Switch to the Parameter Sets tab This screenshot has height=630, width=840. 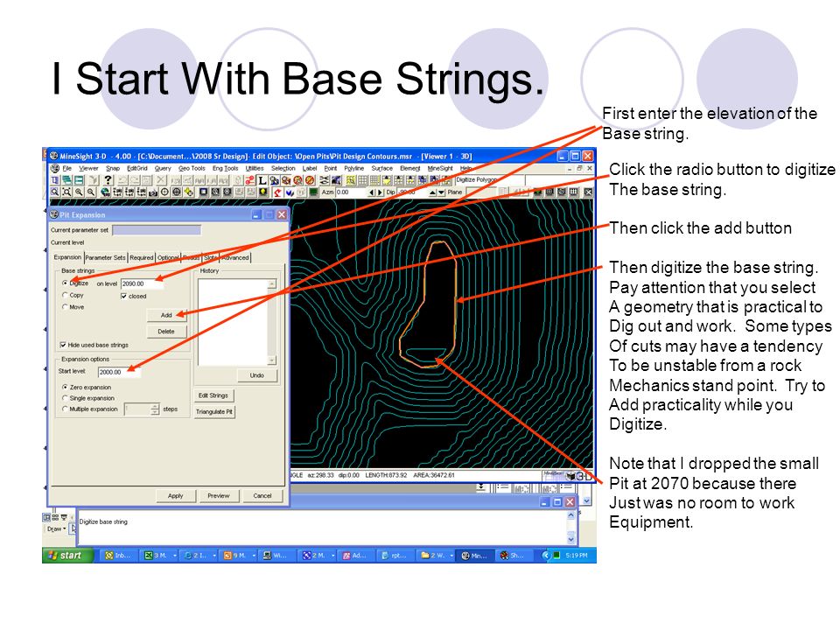[105, 257]
